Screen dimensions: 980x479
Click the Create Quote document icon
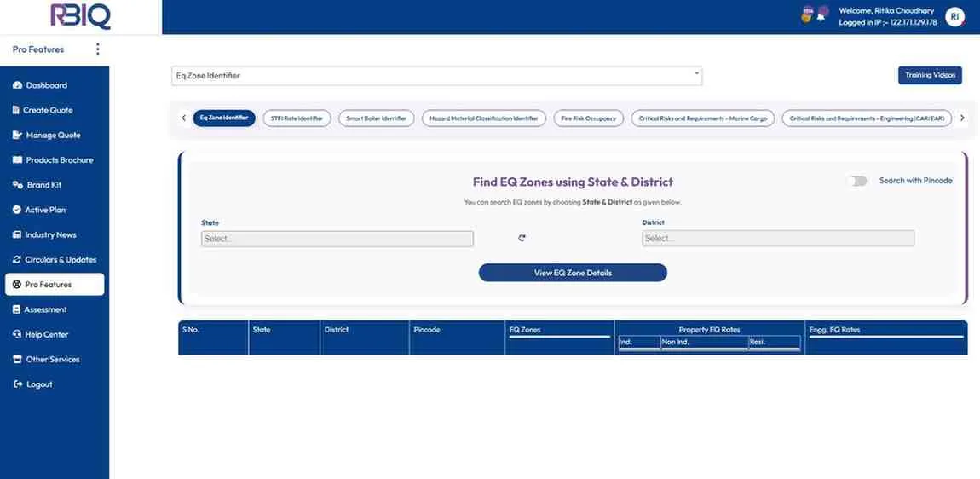[16, 110]
